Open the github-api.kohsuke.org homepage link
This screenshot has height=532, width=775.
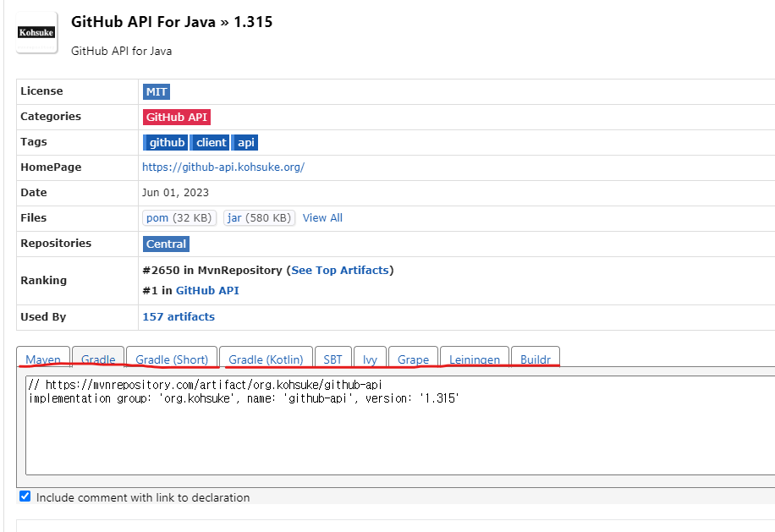(x=223, y=167)
